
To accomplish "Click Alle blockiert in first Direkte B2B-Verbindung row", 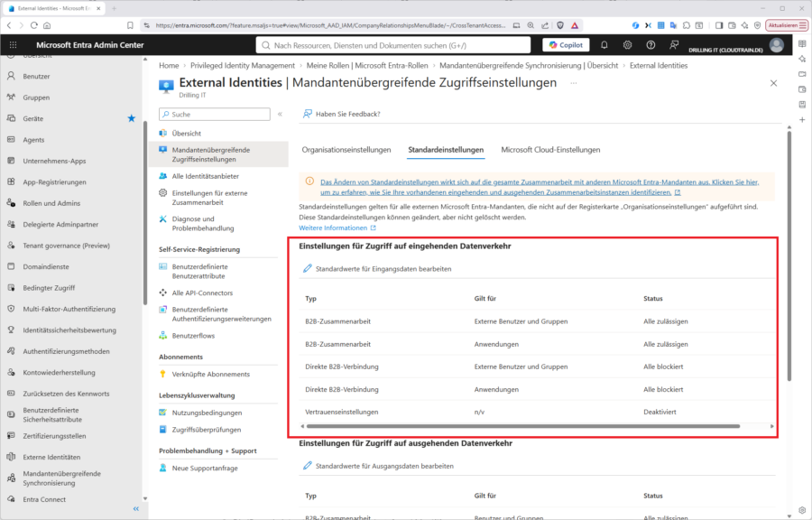I will click(x=663, y=367).
